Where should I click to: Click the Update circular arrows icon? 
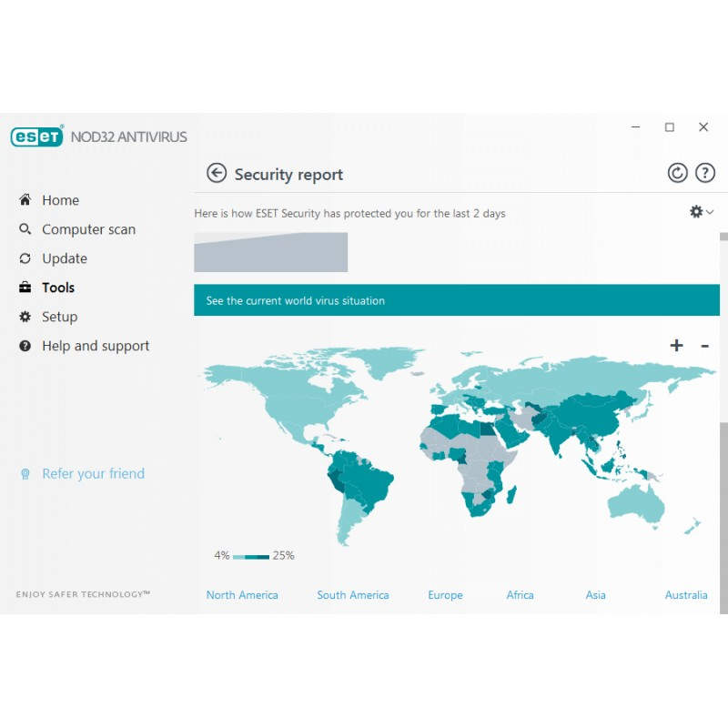tap(25, 258)
